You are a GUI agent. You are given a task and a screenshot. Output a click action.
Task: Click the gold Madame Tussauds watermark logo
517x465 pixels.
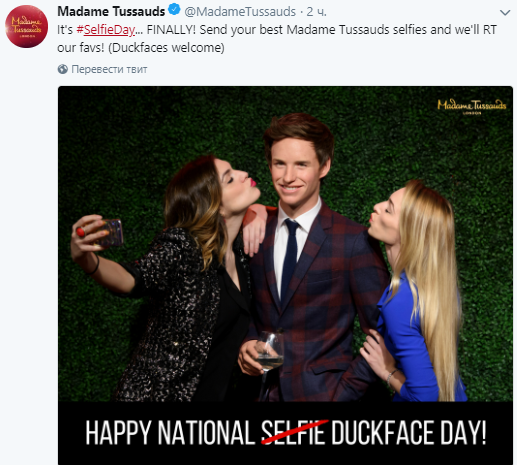pos(472,106)
